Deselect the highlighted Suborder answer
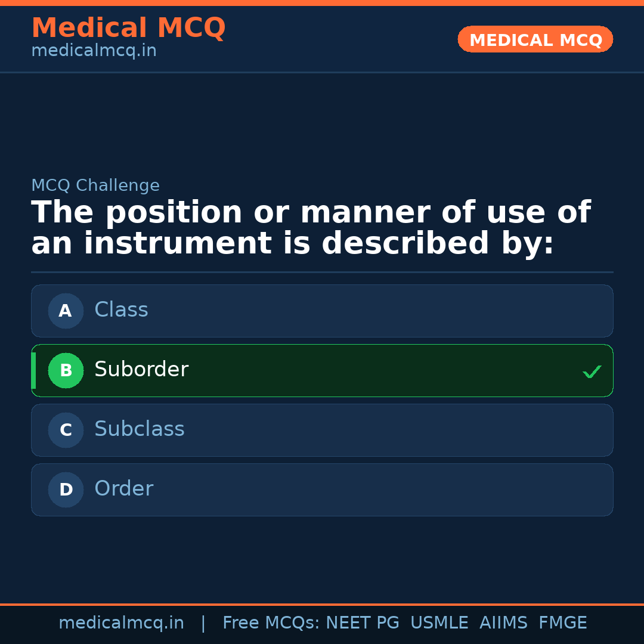This screenshot has height=644, width=644. tap(322, 370)
